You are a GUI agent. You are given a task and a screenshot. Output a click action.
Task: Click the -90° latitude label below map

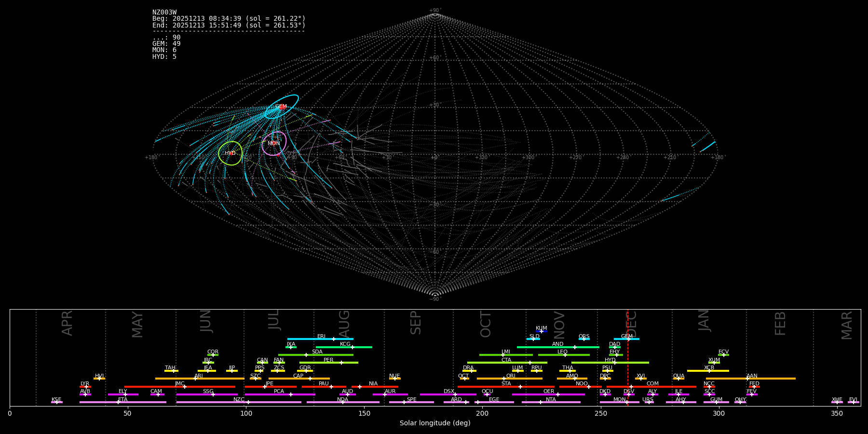pyautogui.click(x=435, y=299)
